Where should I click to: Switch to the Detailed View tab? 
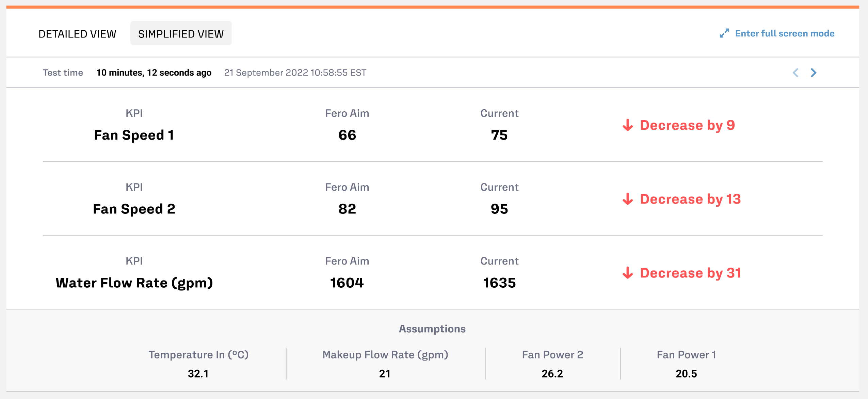[x=77, y=34]
